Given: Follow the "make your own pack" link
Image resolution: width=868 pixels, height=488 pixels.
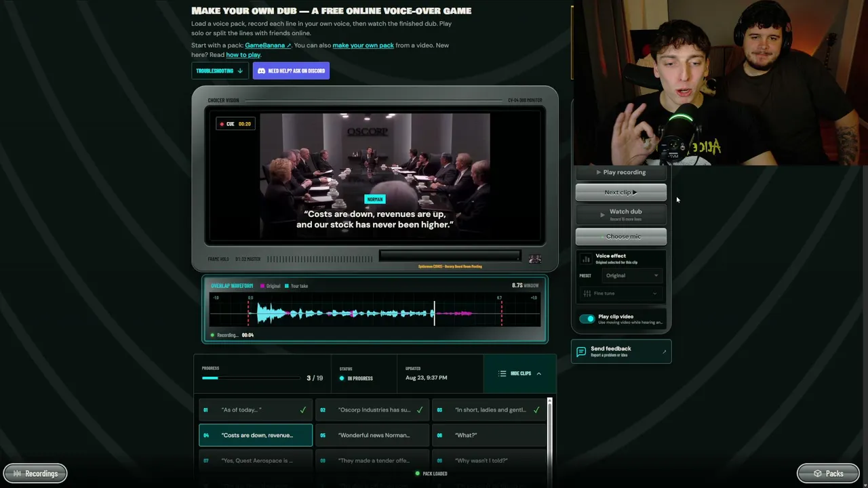Looking at the screenshot, I should coord(363,45).
